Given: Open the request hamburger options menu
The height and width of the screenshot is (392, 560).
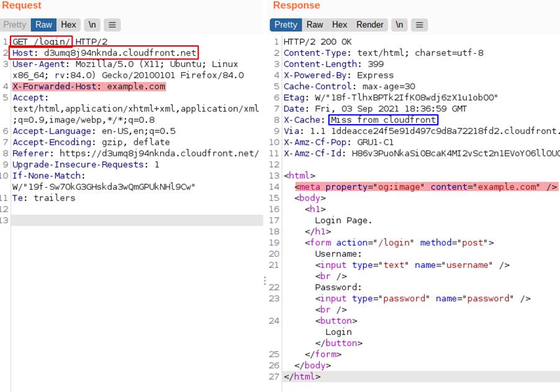Looking at the screenshot, I should tap(112, 25).
